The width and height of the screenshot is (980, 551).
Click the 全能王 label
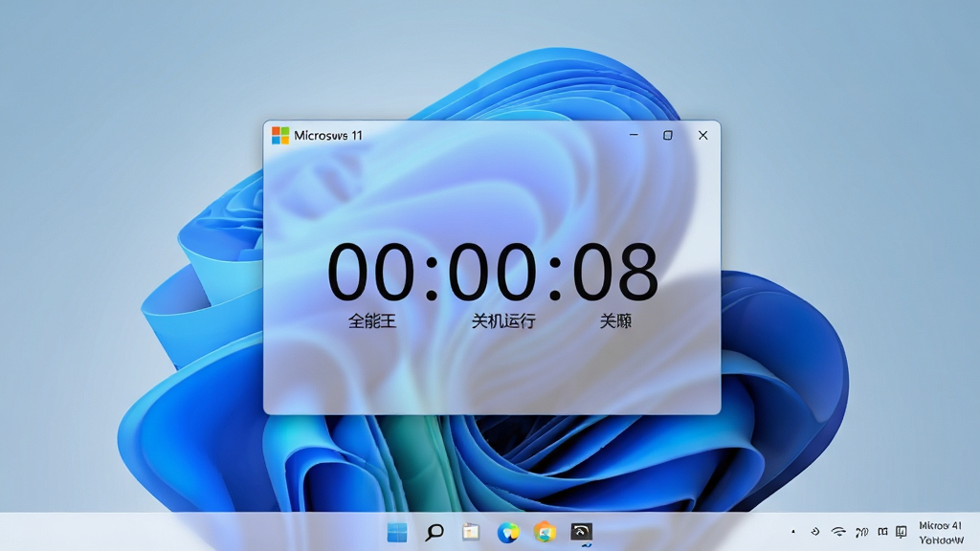click(x=372, y=321)
